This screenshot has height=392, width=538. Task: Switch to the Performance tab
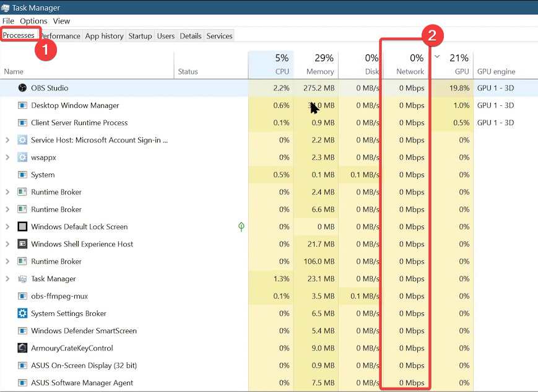pos(60,35)
